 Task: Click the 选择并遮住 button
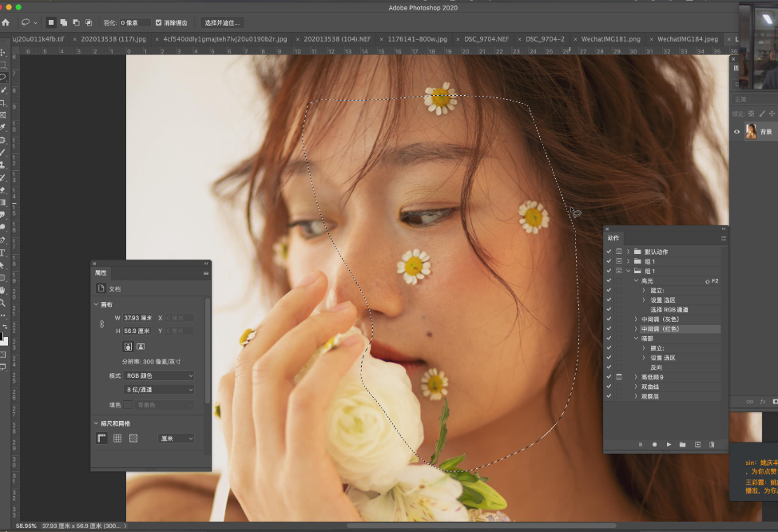pyautogui.click(x=220, y=22)
